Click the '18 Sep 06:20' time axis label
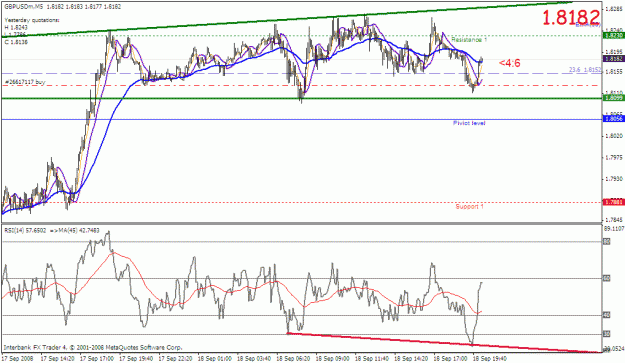 [x=293, y=359]
